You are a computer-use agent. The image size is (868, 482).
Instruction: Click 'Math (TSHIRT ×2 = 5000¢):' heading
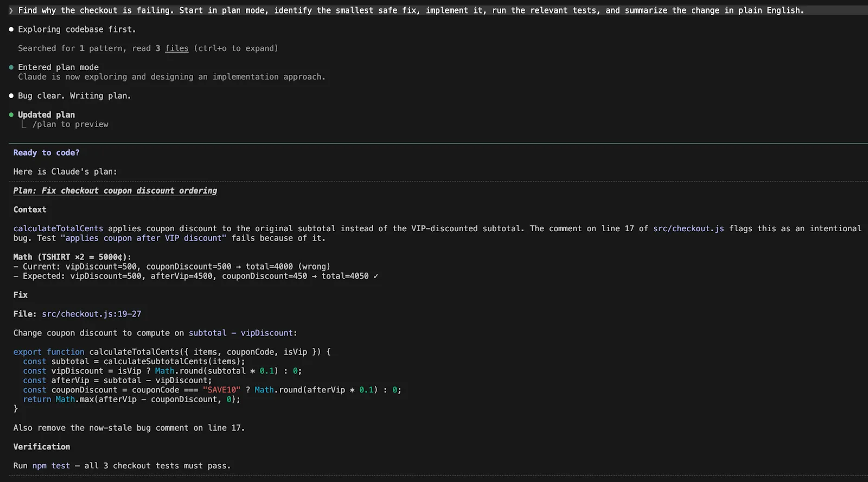point(72,257)
